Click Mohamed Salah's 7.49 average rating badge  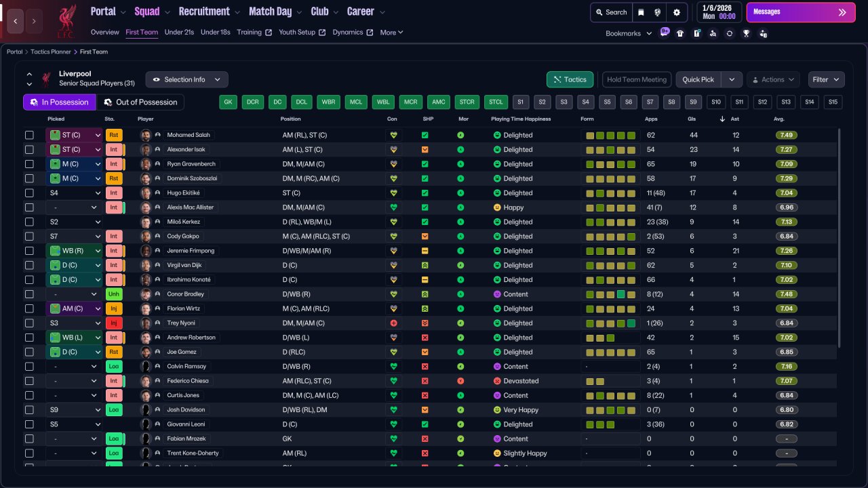point(786,135)
